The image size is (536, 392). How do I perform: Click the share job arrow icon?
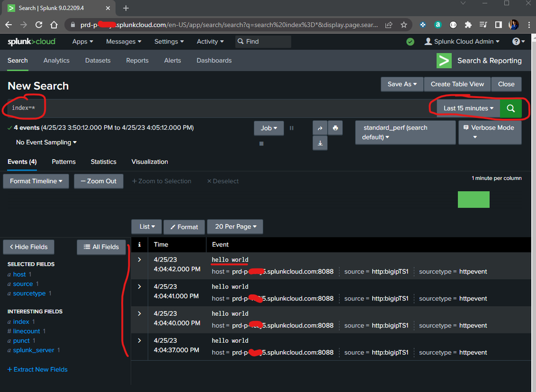point(320,128)
